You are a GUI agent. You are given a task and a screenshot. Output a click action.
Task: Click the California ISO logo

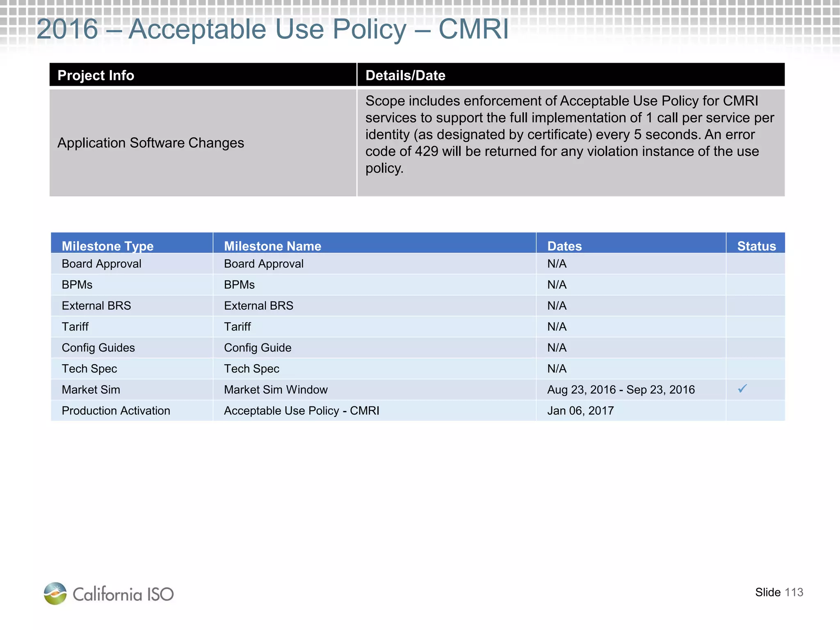(109, 593)
